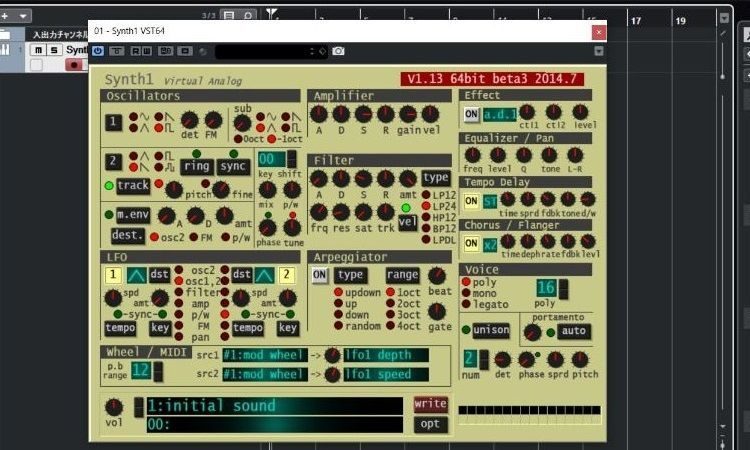Turn on the Effect ON button

point(471,114)
